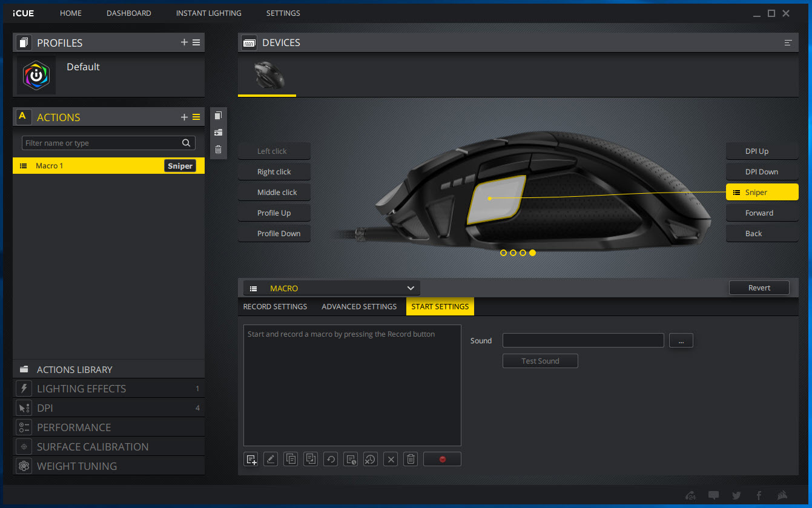Create a new action with the plus icon
The height and width of the screenshot is (508, 812).
(184, 117)
